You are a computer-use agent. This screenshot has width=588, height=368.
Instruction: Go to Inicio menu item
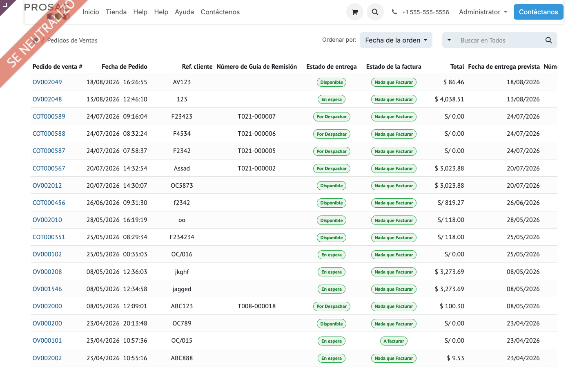(x=91, y=12)
